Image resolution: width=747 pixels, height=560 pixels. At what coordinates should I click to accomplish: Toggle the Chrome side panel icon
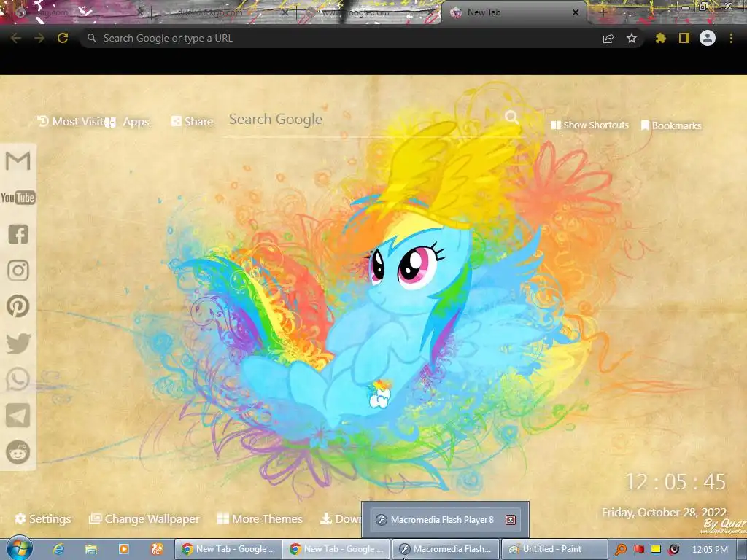coord(684,38)
